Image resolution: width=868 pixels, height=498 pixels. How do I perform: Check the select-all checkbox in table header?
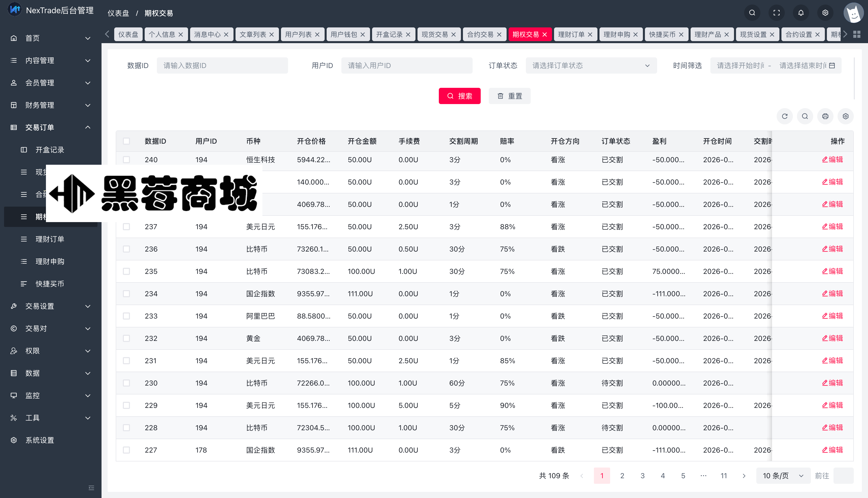127,141
